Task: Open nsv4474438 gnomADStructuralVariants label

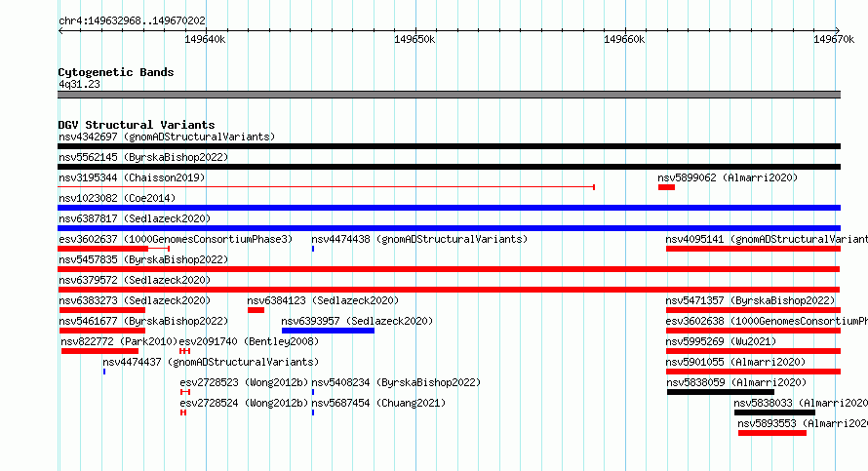Action: pyautogui.click(x=419, y=239)
